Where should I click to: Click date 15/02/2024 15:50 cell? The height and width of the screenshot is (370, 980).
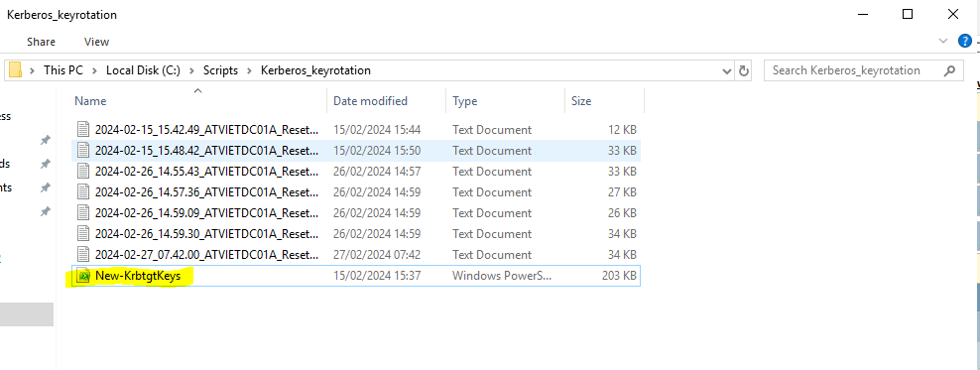tap(377, 151)
